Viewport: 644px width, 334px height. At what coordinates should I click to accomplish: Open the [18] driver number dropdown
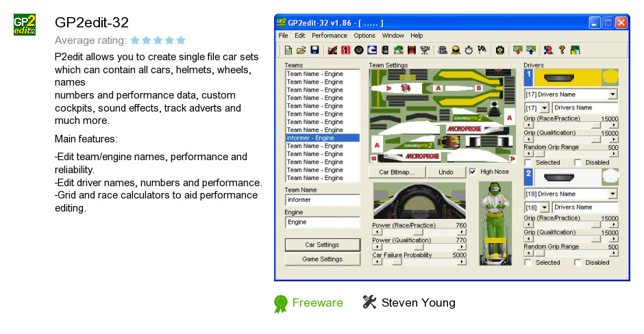pos(545,207)
